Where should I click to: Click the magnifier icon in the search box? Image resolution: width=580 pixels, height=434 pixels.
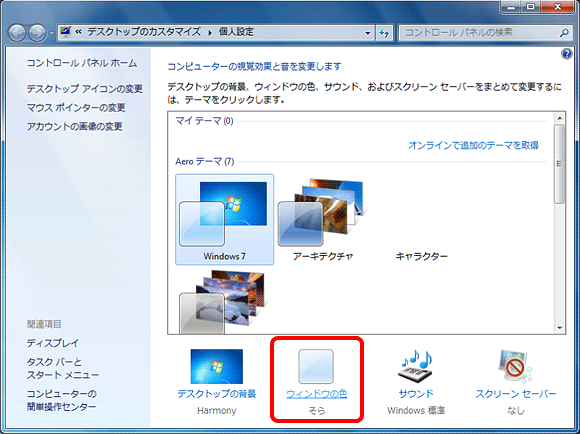pyautogui.click(x=564, y=33)
